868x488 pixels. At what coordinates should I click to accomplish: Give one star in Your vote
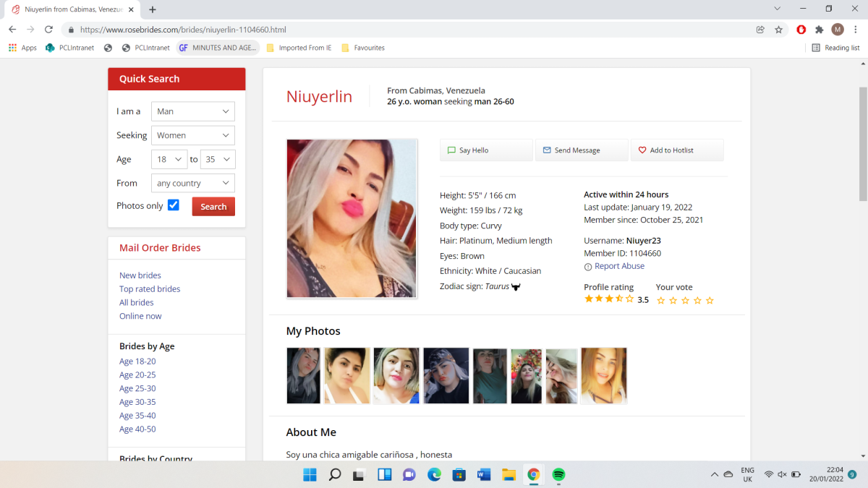[660, 301]
